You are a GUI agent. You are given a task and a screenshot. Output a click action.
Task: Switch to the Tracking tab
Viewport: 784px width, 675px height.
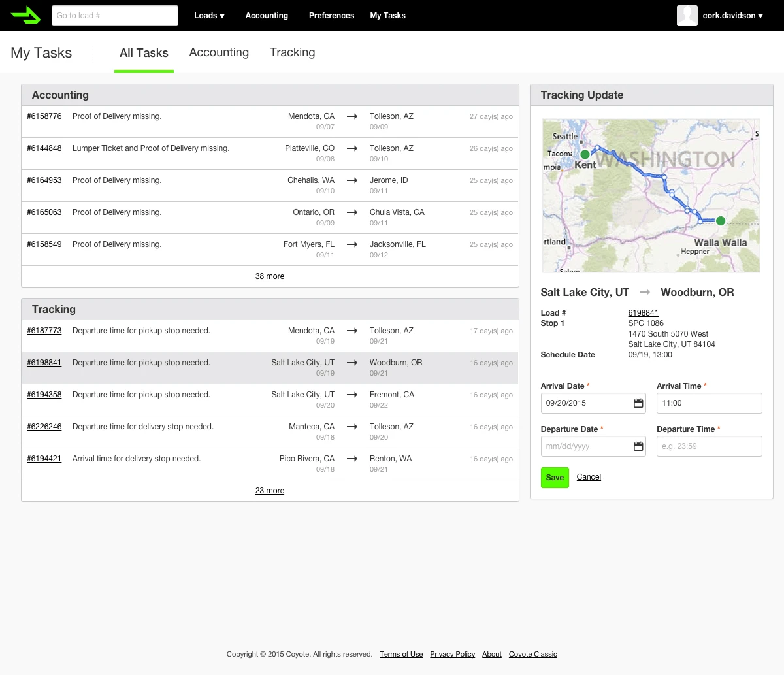tap(292, 52)
